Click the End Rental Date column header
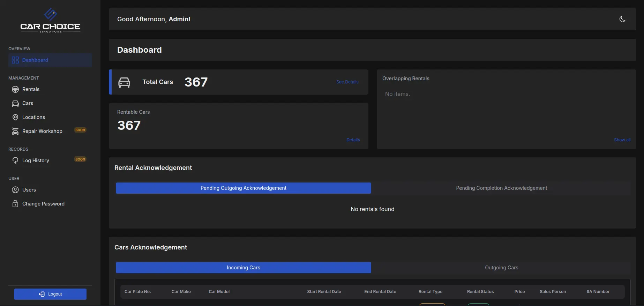The height and width of the screenshot is (306, 644). coord(380,292)
